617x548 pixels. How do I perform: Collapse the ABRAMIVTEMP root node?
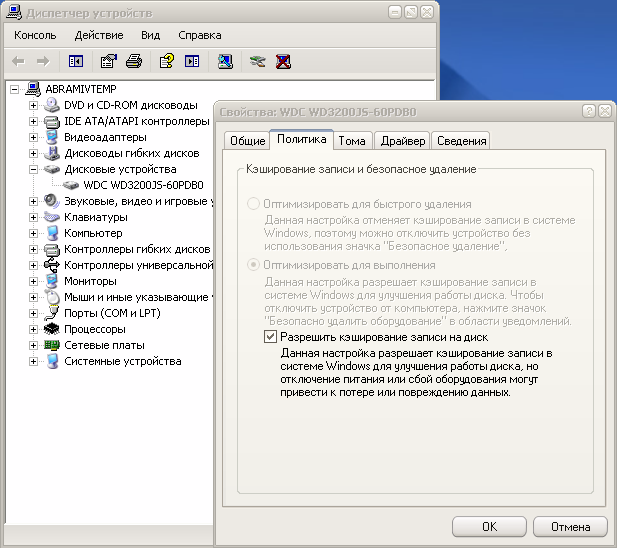15,89
